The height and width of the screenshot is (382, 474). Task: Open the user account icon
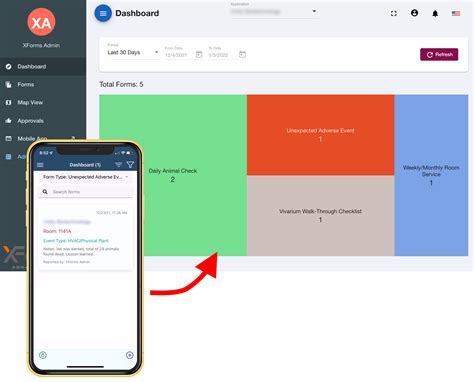(x=414, y=13)
